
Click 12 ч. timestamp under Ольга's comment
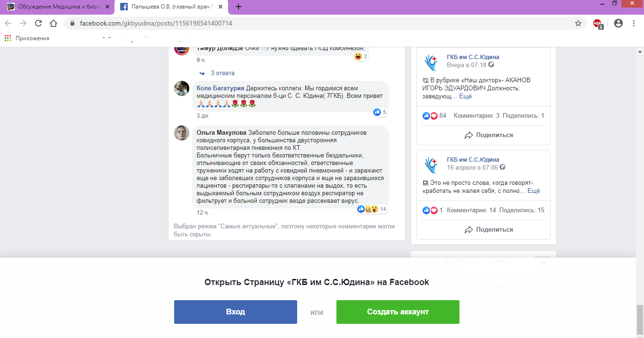tap(203, 213)
